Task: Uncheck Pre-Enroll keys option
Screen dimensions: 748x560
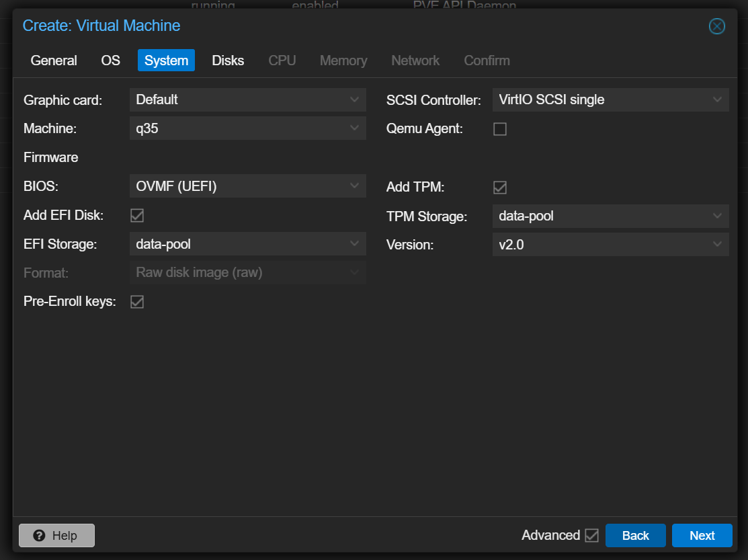Action: (137, 302)
